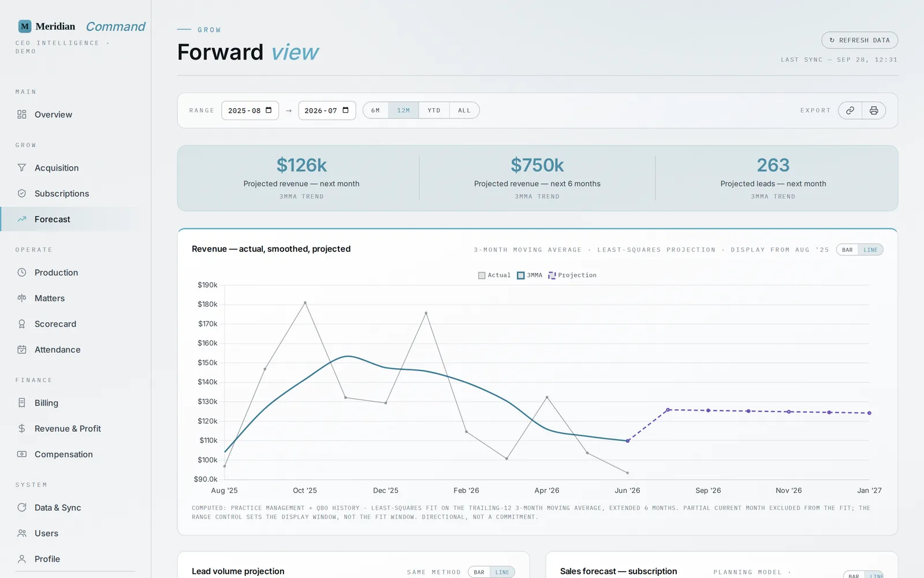This screenshot has height=578, width=924.
Task: Select the 6M range preset
Action: coord(376,110)
